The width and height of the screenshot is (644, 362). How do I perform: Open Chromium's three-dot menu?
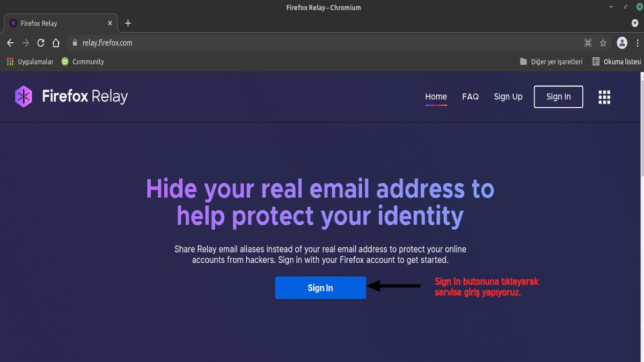click(x=636, y=42)
